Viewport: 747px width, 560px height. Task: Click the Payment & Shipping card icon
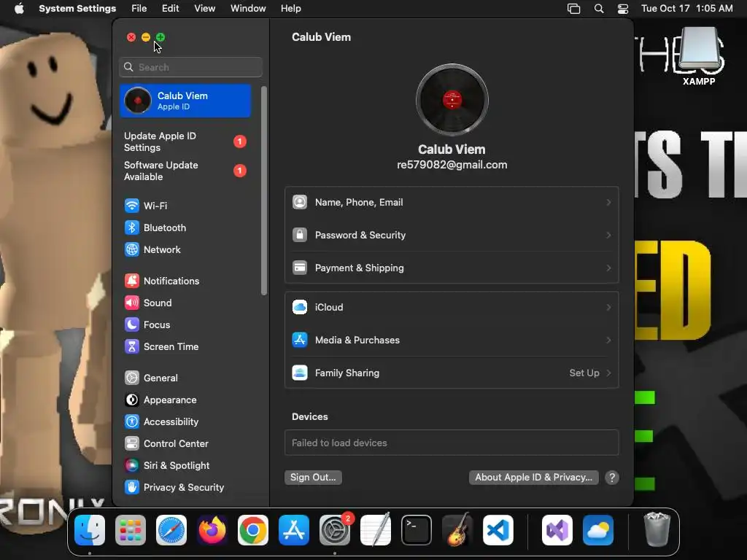[300, 268]
